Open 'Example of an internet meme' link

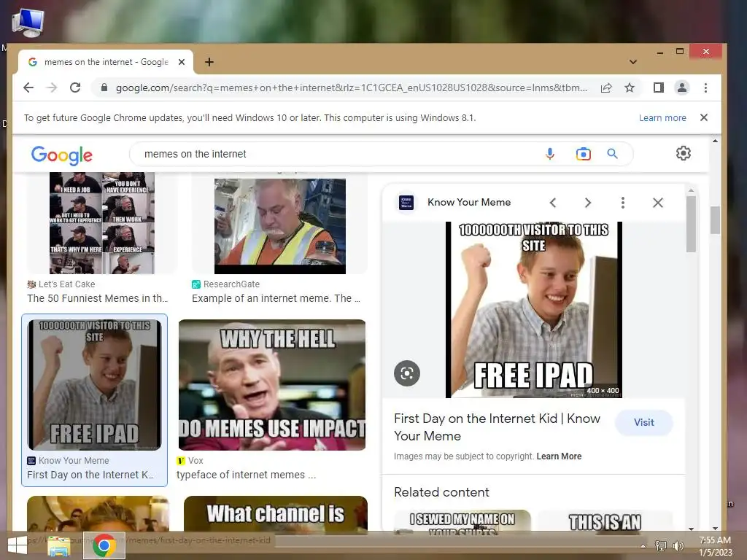tap(276, 298)
